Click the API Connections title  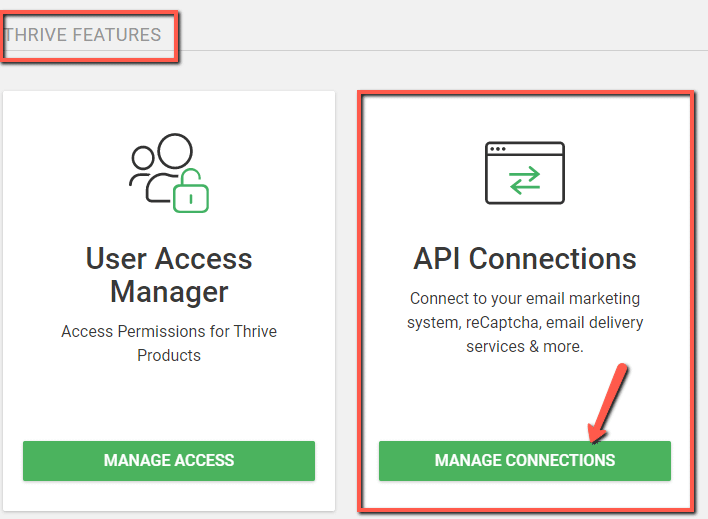[525, 259]
